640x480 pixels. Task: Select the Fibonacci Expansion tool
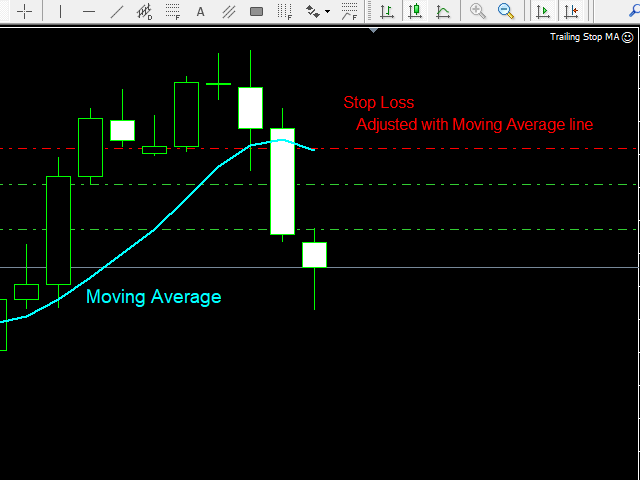tap(349, 11)
